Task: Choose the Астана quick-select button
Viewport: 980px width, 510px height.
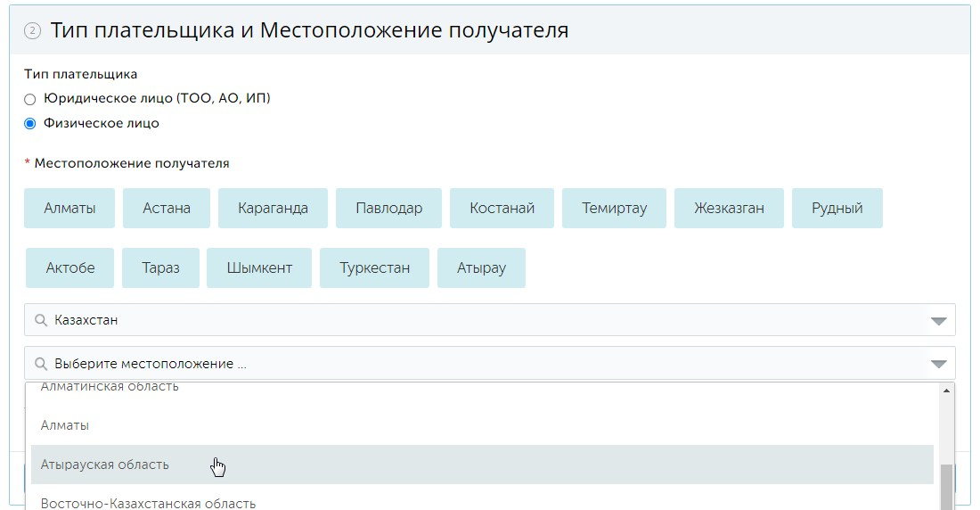Action: coord(167,209)
